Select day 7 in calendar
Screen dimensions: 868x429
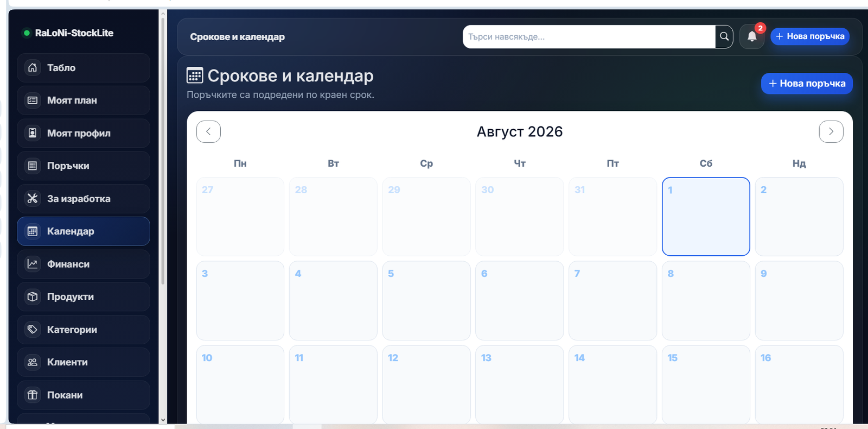coord(612,301)
